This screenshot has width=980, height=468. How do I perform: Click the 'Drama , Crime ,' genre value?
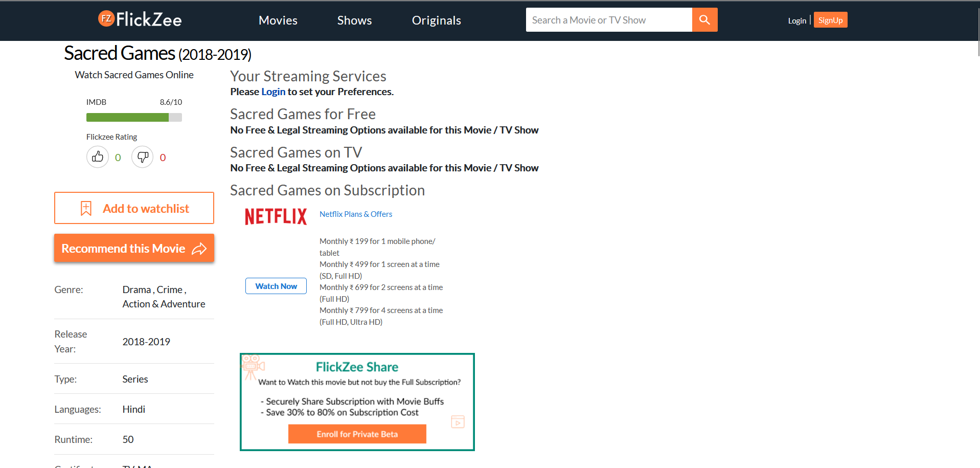tap(154, 289)
